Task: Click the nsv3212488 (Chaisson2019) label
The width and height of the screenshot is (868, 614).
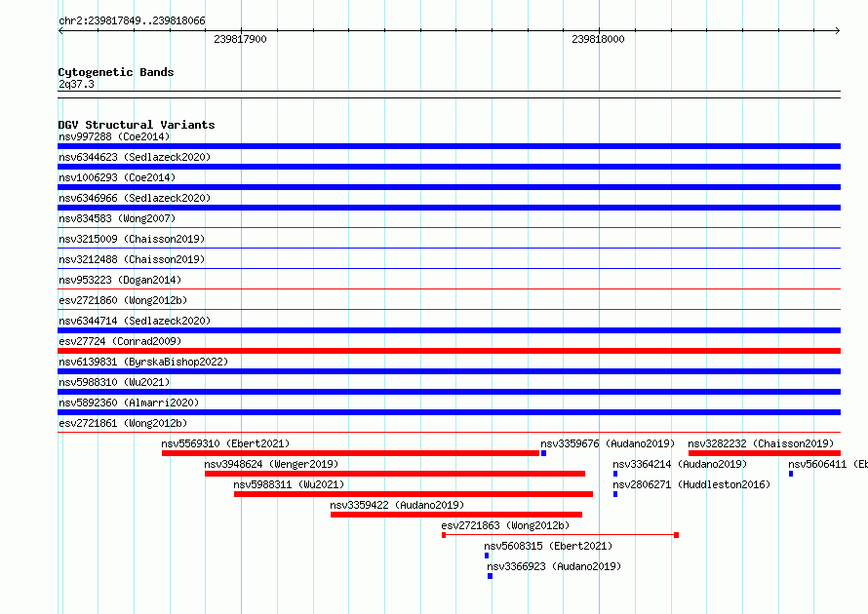Action: (x=132, y=259)
